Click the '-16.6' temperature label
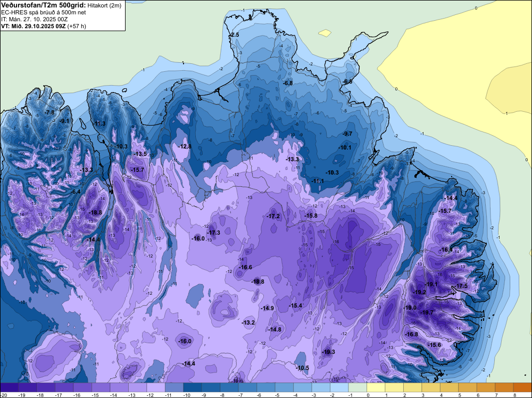The width and height of the screenshot is (532, 398). 245,267
